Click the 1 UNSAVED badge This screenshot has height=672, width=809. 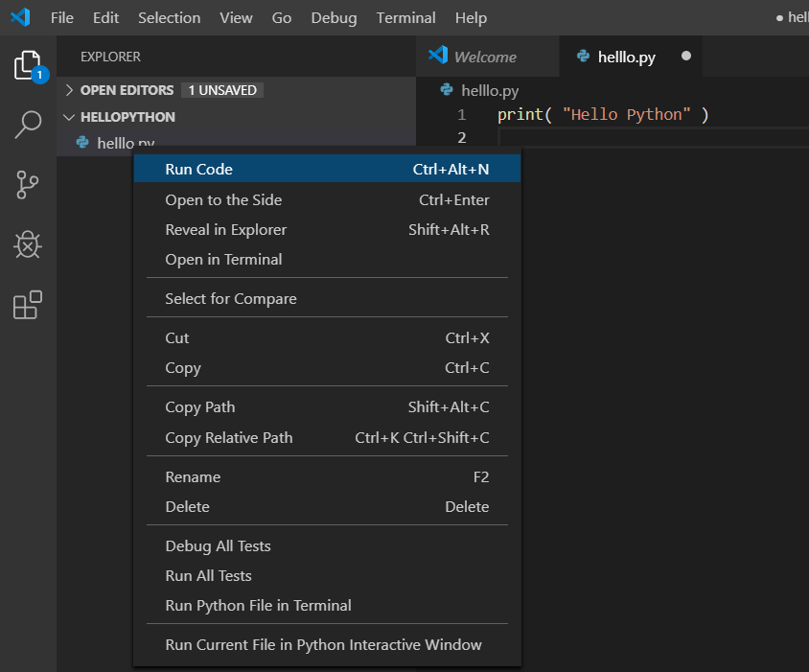pyautogui.click(x=222, y=90)
